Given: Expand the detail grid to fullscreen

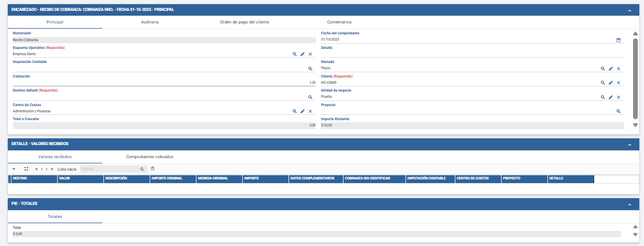Looking at the screenshot, I should coord(26,169).
